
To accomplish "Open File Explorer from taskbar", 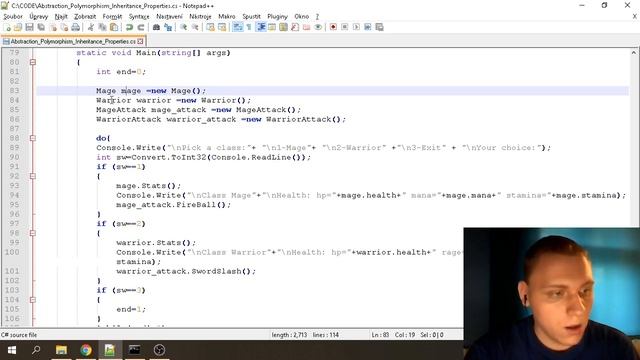I will [61, 350].
